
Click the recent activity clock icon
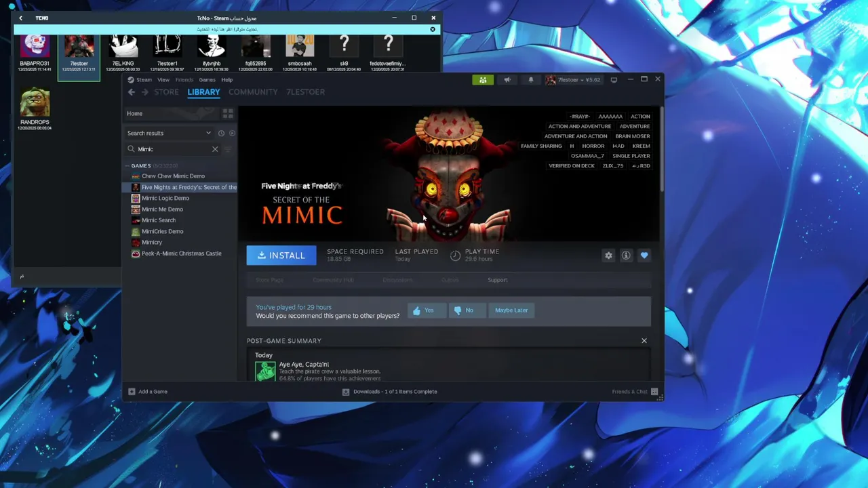point(221,133)
